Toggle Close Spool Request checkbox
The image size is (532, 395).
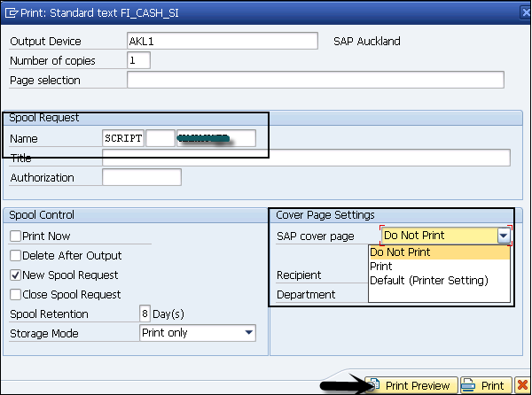pos(15,294)
